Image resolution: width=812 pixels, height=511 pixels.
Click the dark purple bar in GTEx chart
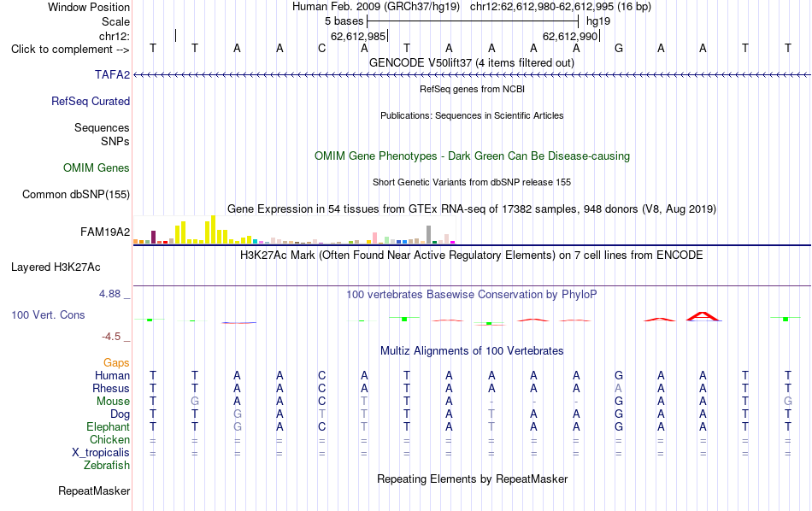[x=153, y=237]
